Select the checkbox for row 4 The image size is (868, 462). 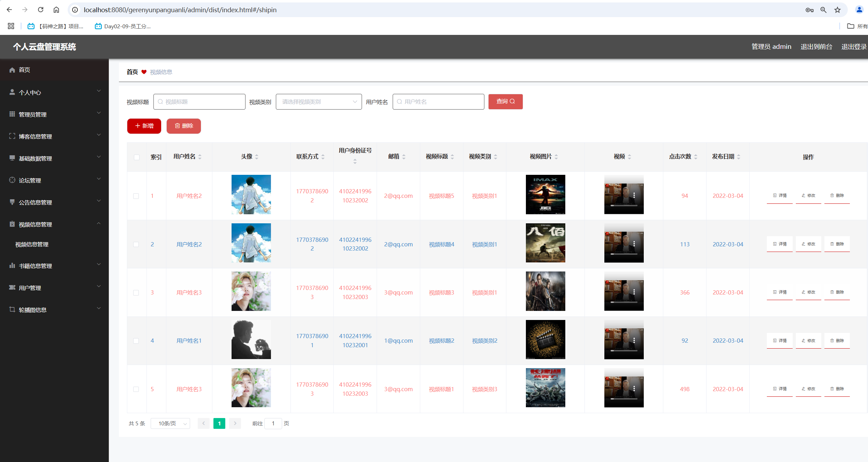(x=136, y=341)
